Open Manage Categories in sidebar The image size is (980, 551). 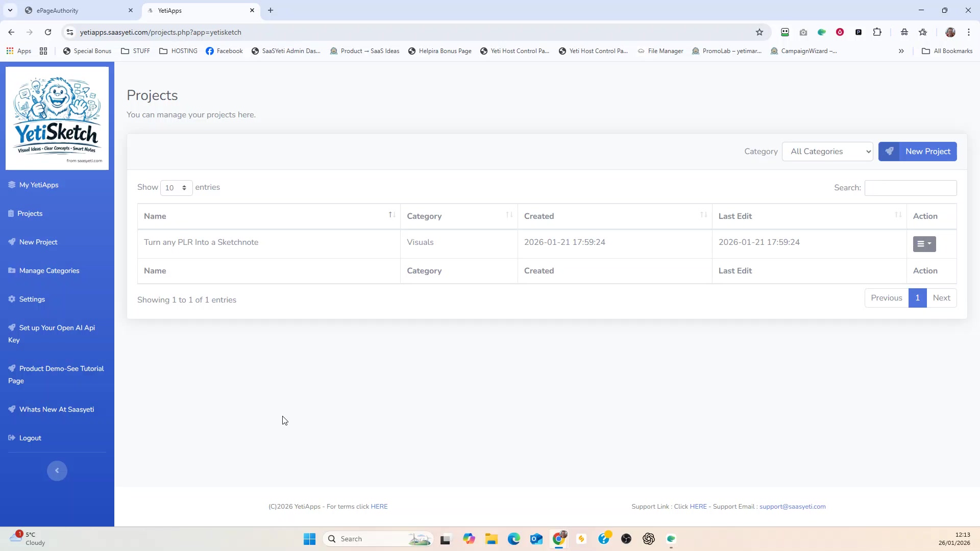coord(44,270)
